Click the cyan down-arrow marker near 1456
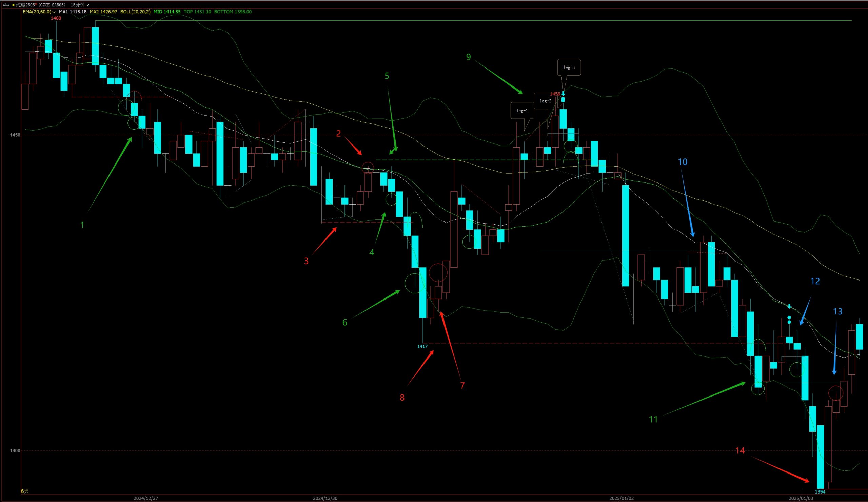 [x=563, y=93]
